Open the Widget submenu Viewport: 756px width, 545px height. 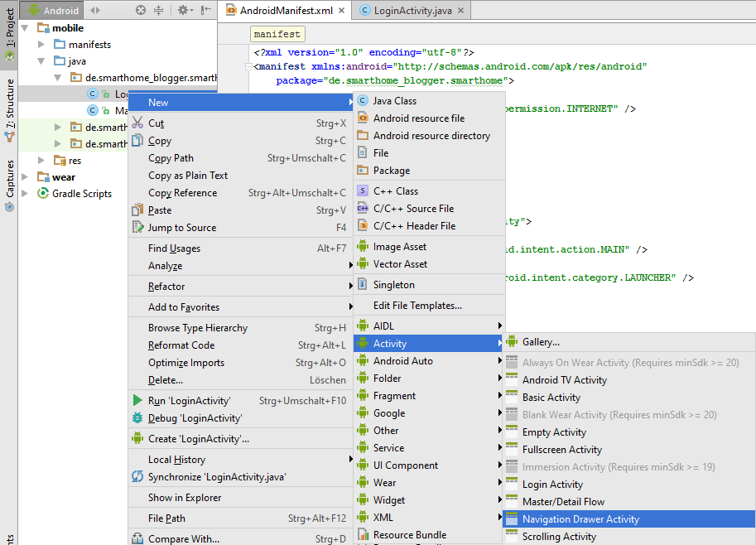tap(429, 499)
